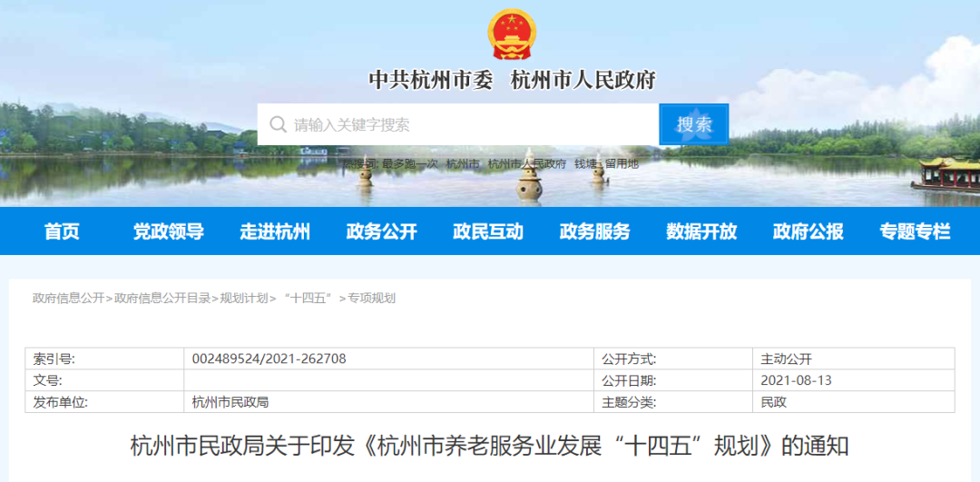
Task: Click the article title about 养老服务业发展规划
Action: tap(489, 447)
